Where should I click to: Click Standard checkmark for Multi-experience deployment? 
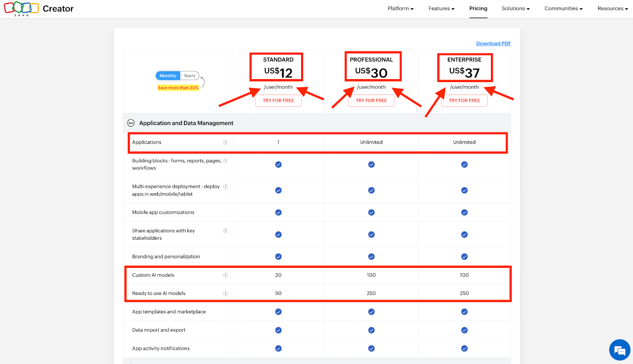279,190
